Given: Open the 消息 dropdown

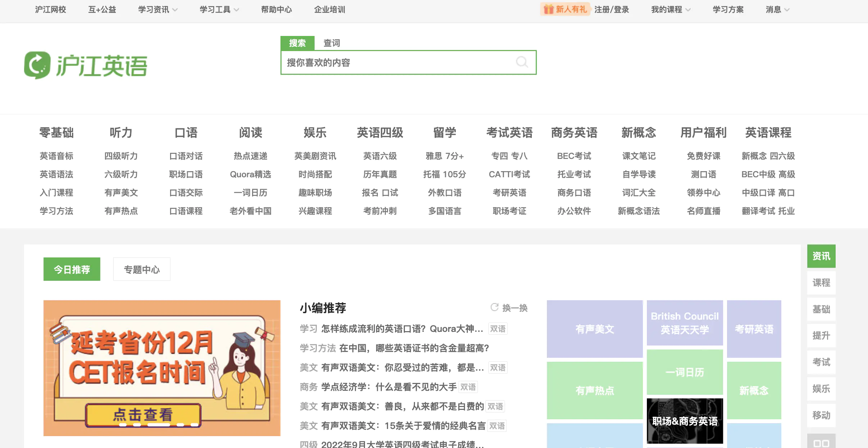Looking at the screenshot, I should point(777,10).
